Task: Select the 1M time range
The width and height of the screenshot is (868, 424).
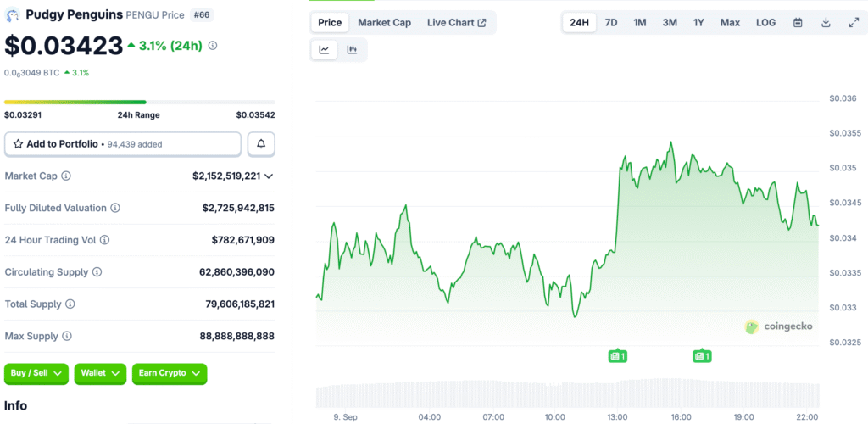Action: (640, 23)
